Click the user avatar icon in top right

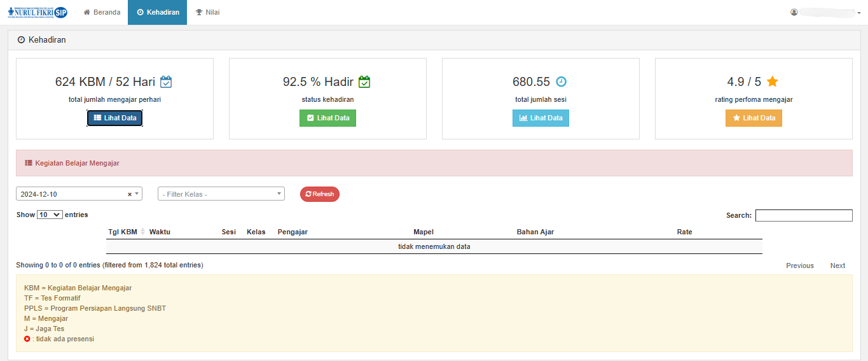click(794, 12)
